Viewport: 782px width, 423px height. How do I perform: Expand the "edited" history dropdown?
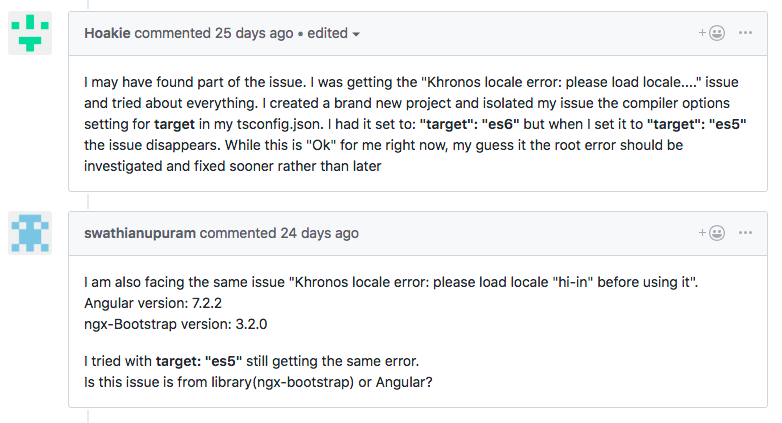coord(334,34)
